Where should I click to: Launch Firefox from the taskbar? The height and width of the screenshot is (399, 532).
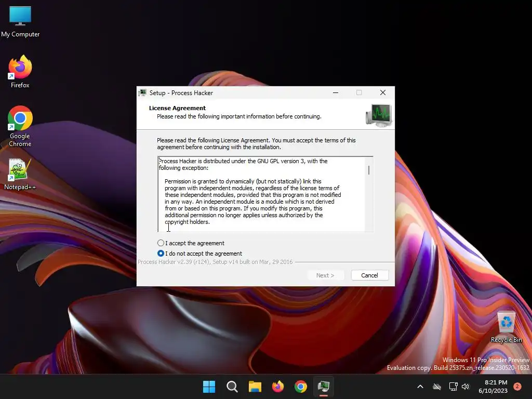(278, 387)
